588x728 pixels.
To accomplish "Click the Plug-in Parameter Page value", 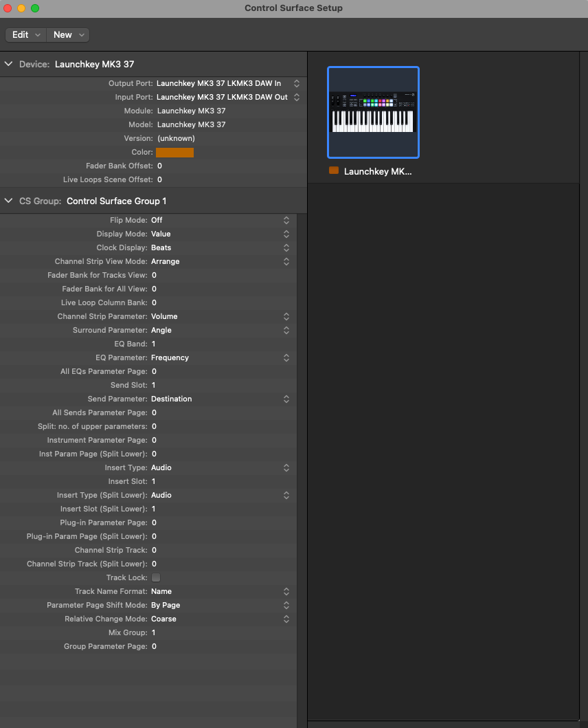I will [x=154, y=522].
